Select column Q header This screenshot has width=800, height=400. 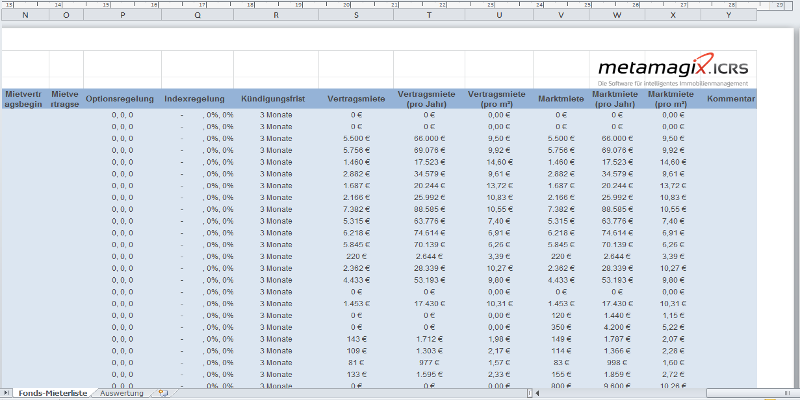[x=197, y=15]
